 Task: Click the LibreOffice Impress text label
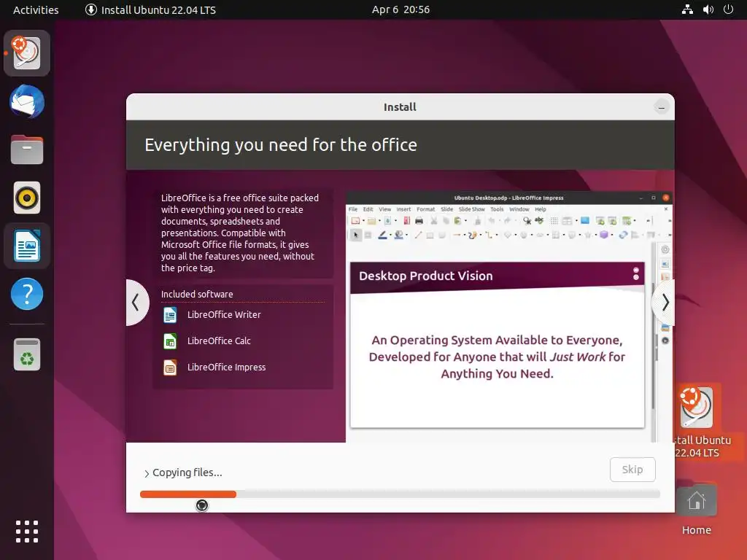point(226,367)
